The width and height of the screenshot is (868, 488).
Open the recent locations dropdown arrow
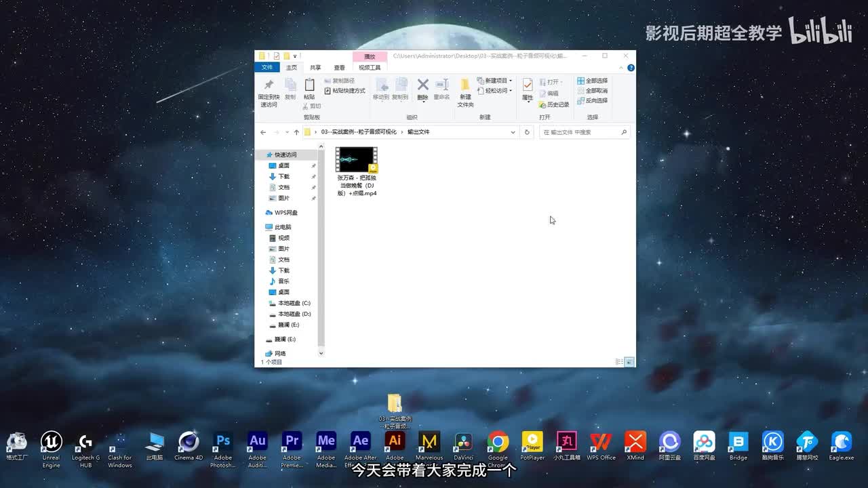point(288,132)
